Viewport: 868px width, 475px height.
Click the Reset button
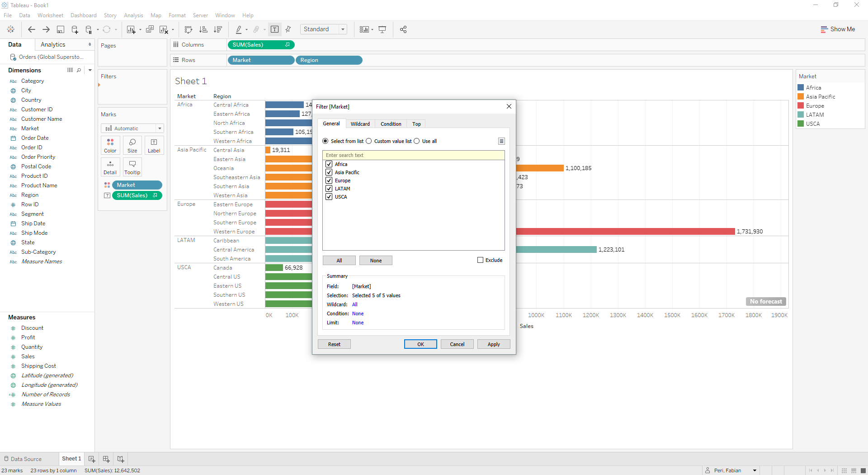(x=334, y=344)
